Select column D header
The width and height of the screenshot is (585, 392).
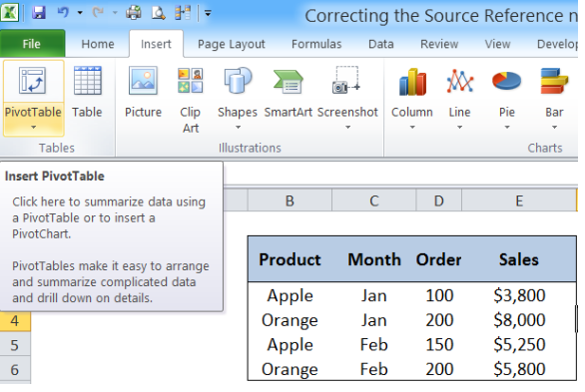click(439, 200)
